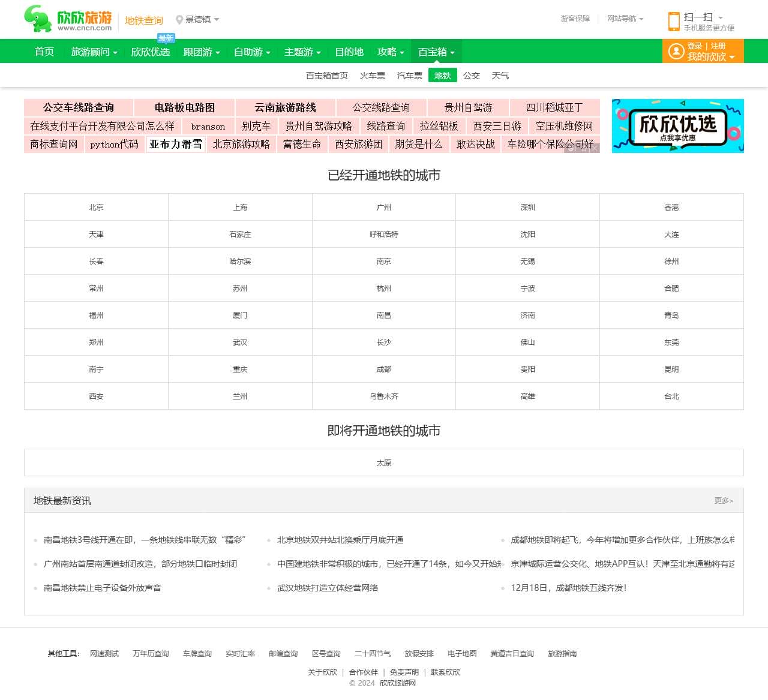Select 乌鲁木齐 from the city table
768x700 pixels.
[x=383, y=396]
